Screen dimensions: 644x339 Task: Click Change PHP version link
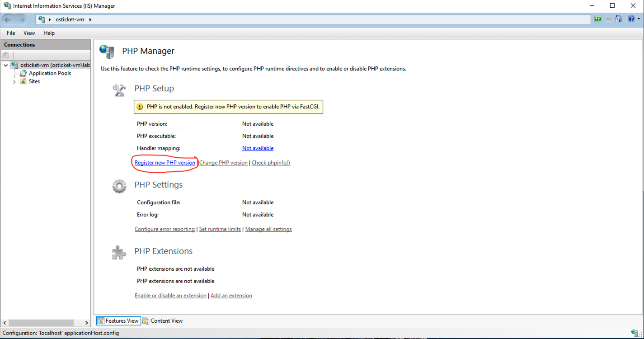point(223,163)
